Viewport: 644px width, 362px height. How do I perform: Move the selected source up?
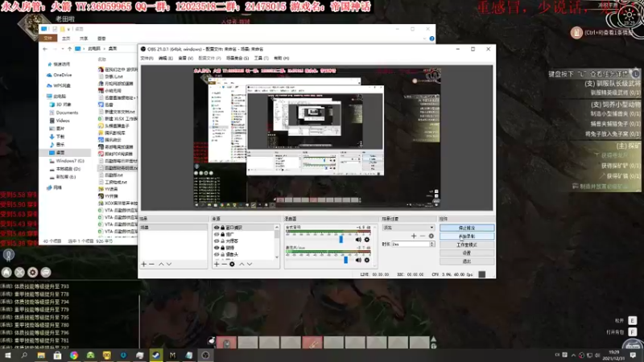point(242,265)
